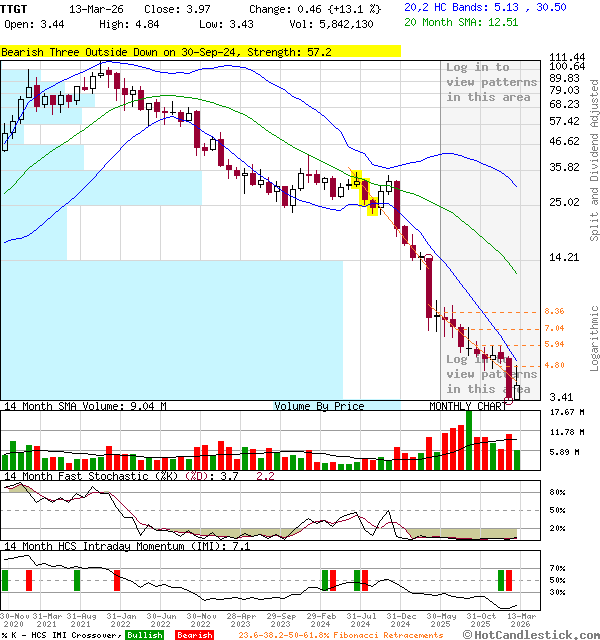
Task: Click the TTGT ticker symbol
Action: tap(15, 7)
